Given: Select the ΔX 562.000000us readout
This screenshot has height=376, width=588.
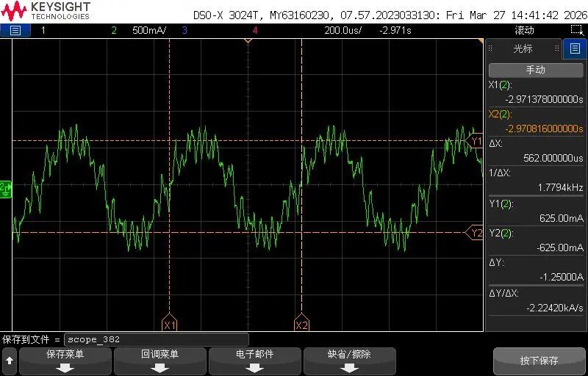Looking at the screenshot, I should point(536,151).
